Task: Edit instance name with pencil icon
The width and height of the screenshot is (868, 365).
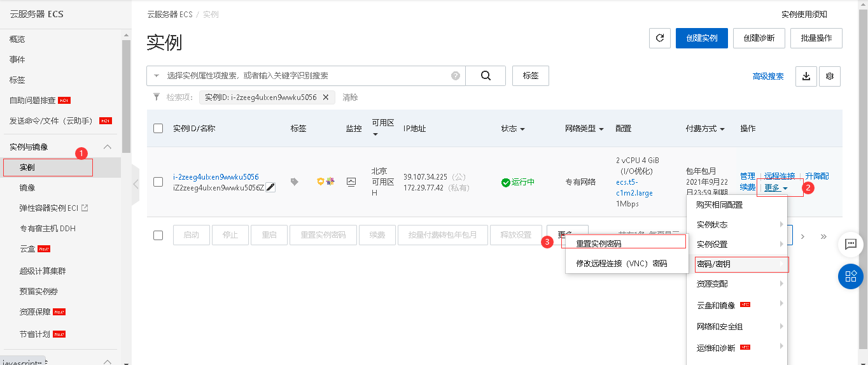Action: point(270,187)
